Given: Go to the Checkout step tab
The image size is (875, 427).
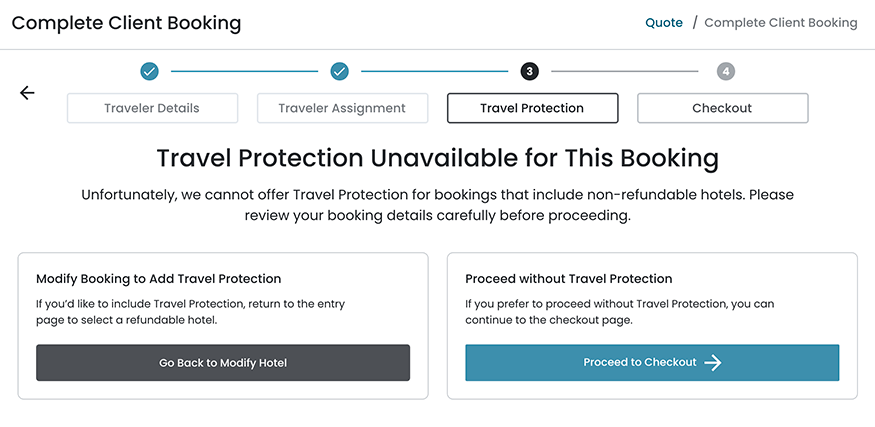Looking at the screenshot, I should coord(722,108).
